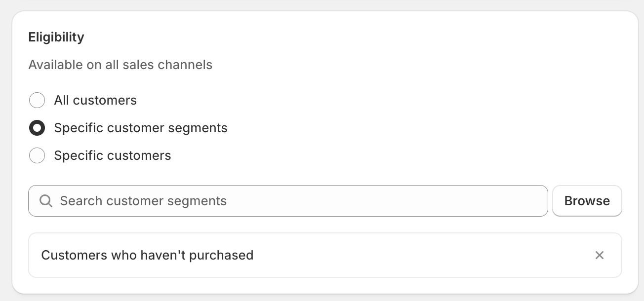Click the magnifier icon in search field
The width and height of the screenshot is (644, 301).
tap(46, 201)
